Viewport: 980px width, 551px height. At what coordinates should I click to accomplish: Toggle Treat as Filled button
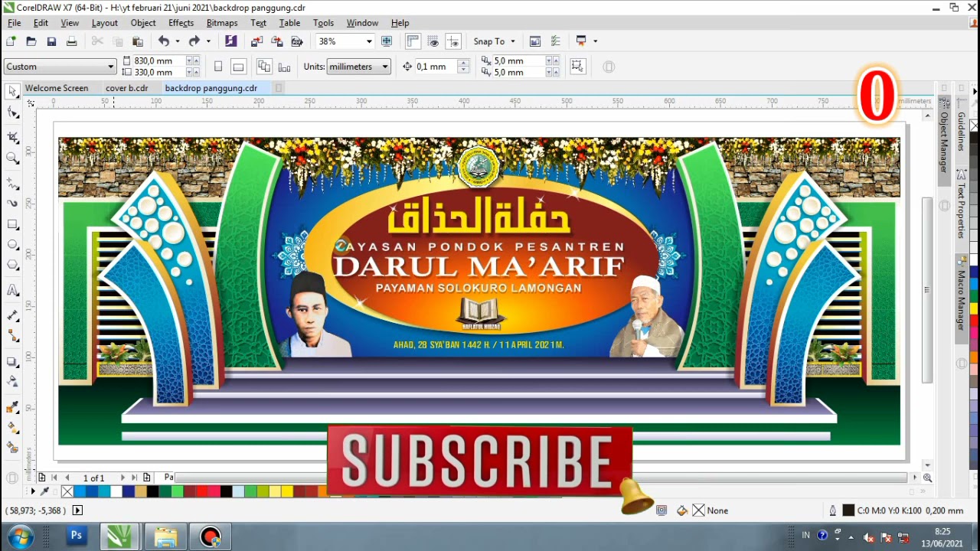coord(577,67)
